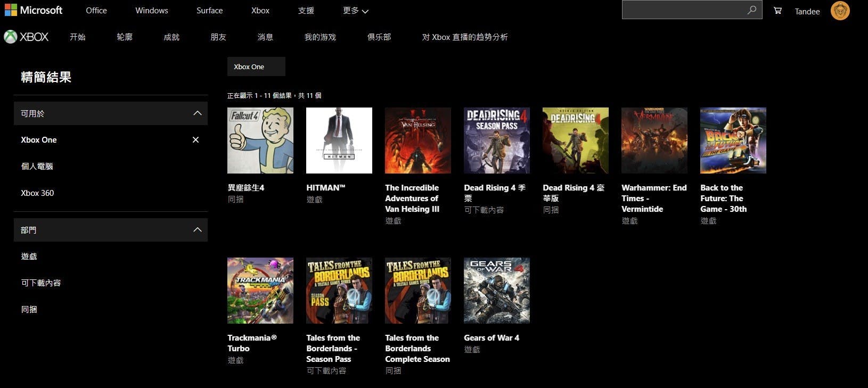
Task: Open the Gears of War 4 thumbnail
Action: tap(497, 291)
